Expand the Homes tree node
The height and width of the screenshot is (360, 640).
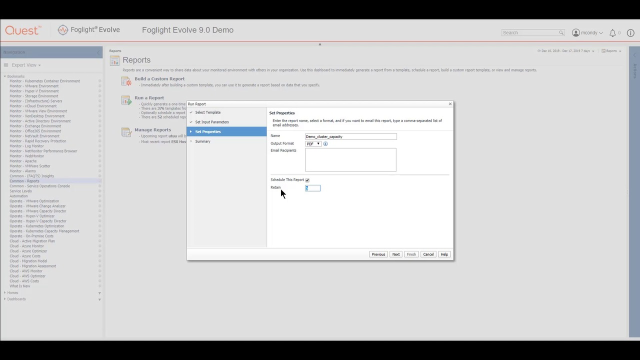coord(5,293)
